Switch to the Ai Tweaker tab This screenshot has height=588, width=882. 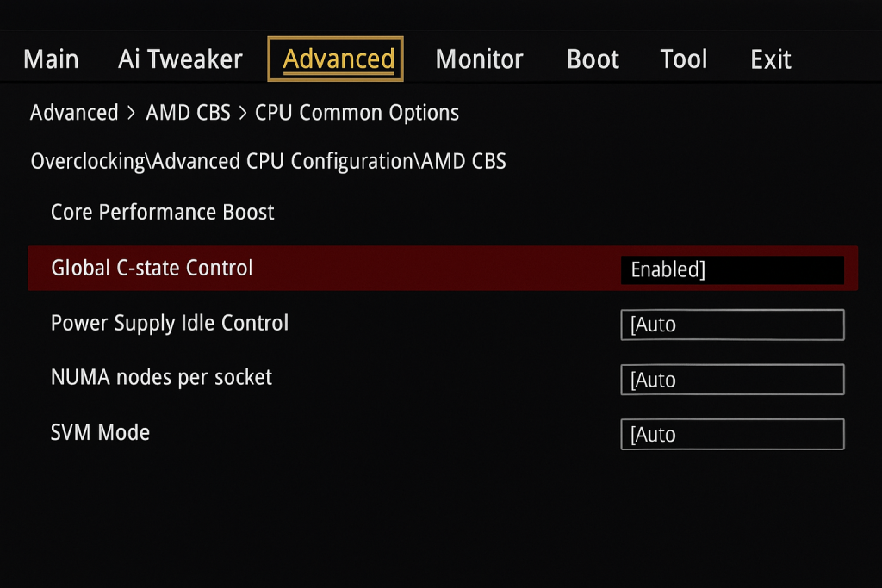coord(180,59)
